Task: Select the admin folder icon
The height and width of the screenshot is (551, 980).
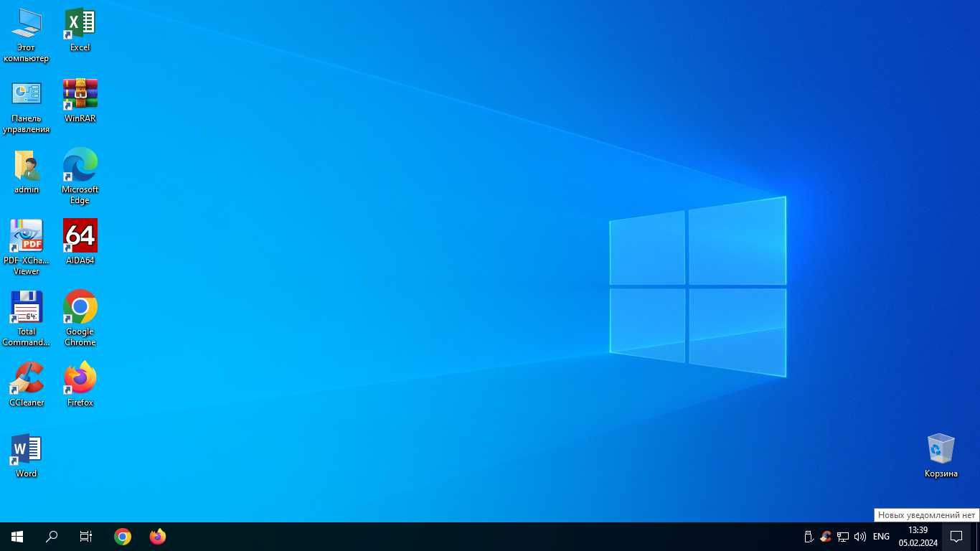Action: click(27, 171)
